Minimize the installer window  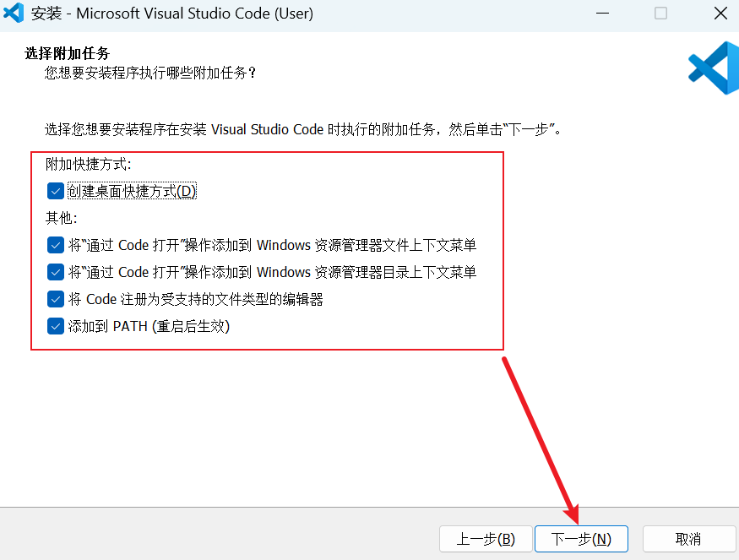click(x=602, y=14)
